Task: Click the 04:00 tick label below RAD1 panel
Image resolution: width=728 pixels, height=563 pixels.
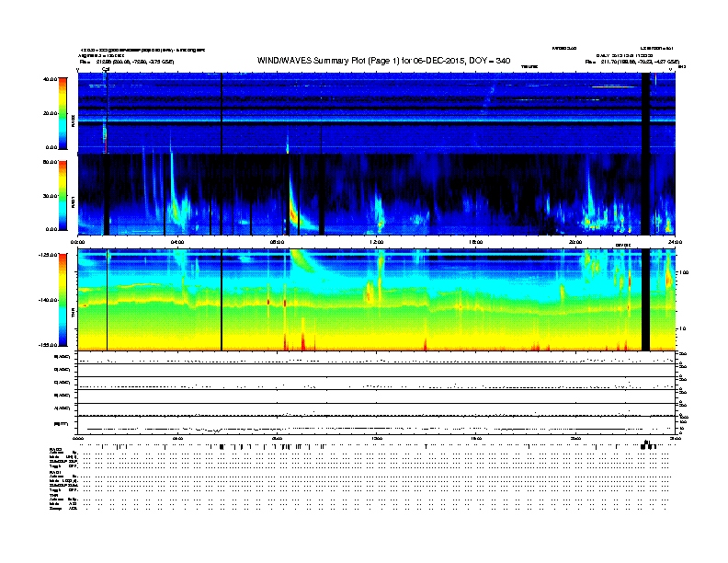Action: [x=177, y=242]
